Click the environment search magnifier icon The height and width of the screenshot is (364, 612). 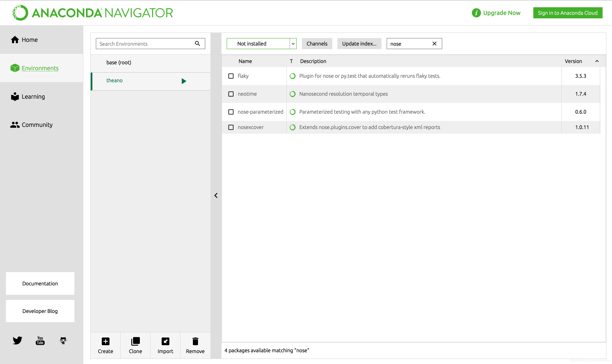[197, 43]
